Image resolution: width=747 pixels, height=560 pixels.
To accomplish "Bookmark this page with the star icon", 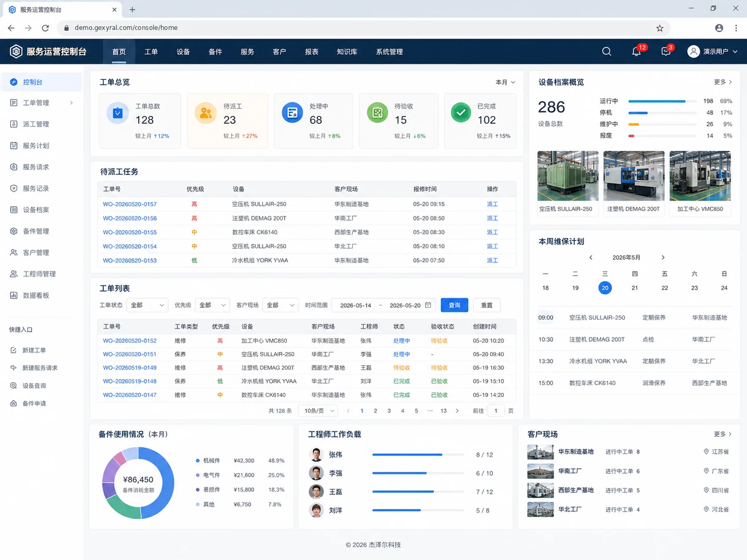I will (660, 28).
